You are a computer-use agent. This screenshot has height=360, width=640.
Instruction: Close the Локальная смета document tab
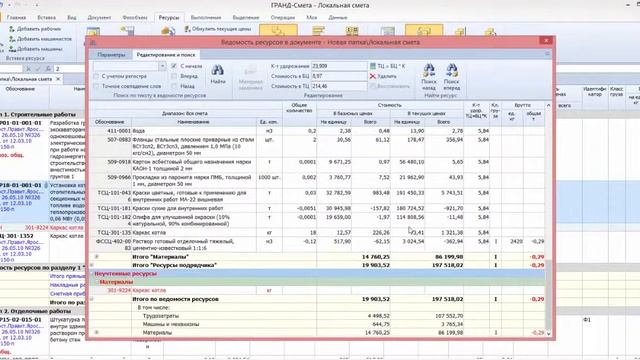(x=58, y=79)
